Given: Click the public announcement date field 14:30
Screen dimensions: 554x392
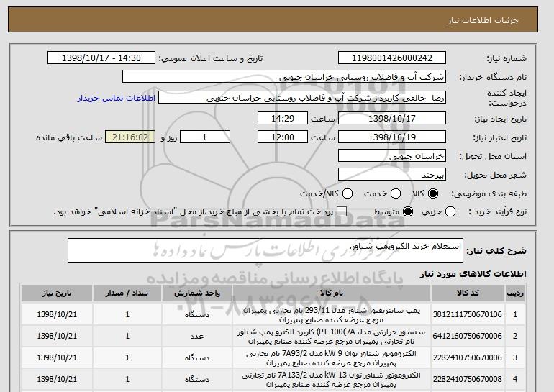Looking at the screenshot, I should (x=101, y=58).
